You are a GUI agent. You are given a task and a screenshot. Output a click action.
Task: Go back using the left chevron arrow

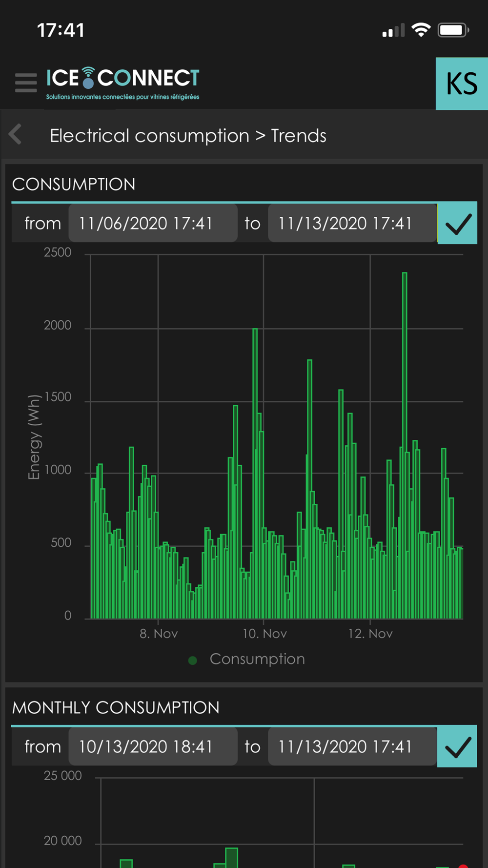pyautogui.click(x=16, y=134)
